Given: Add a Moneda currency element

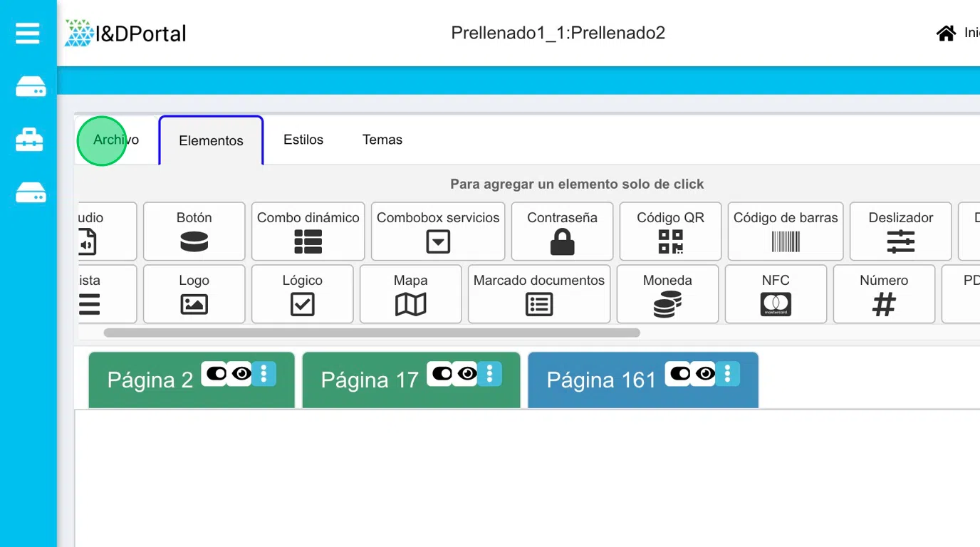Looking at the screenshot, I should tap(667, 294).
